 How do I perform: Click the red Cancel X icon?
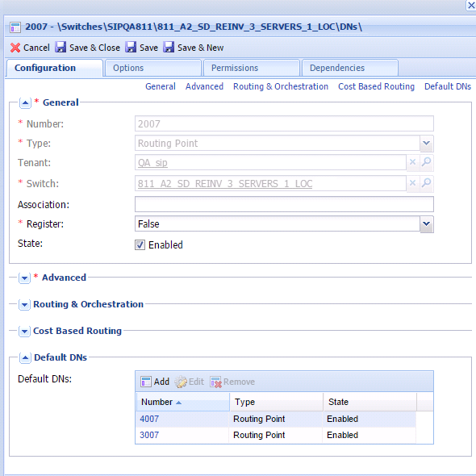[x=15, y=48]
